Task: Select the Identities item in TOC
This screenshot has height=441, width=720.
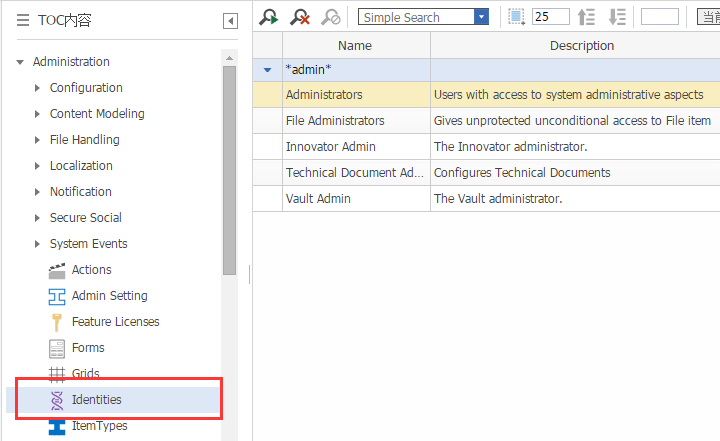Action: tap(96, 400)
